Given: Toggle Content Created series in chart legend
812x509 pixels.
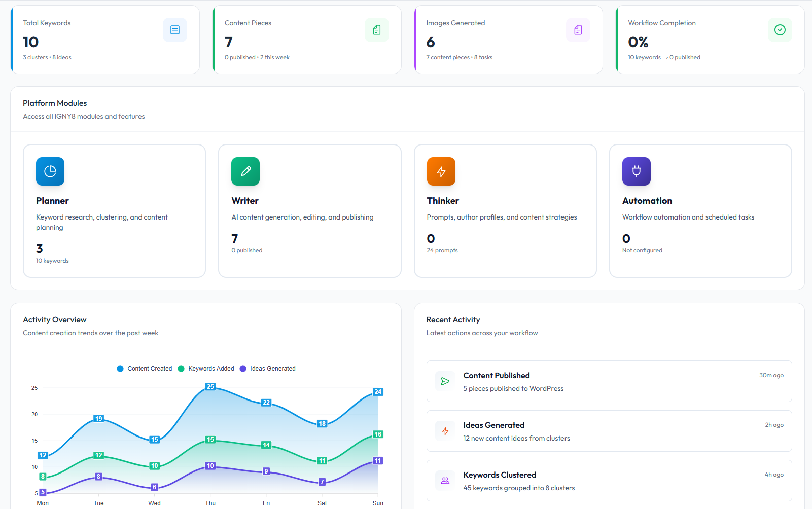Looking at the screenshot, I should click(x=145, y=369).
